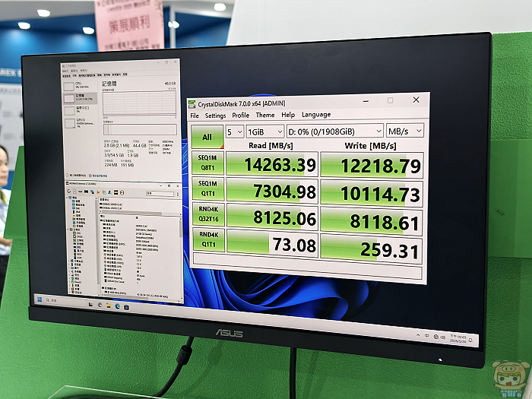Open Microsoft Edge from the taskbar
The height and width of the screenshot is (399, 532).
(x=117, y=306)
